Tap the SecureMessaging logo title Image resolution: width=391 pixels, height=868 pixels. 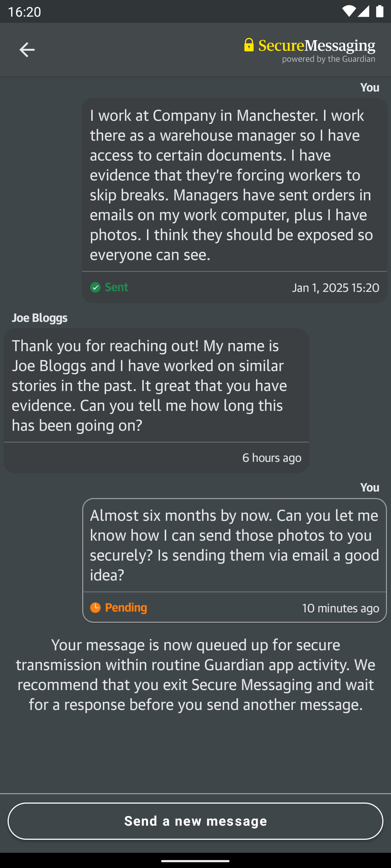click(x=316, y=46)
